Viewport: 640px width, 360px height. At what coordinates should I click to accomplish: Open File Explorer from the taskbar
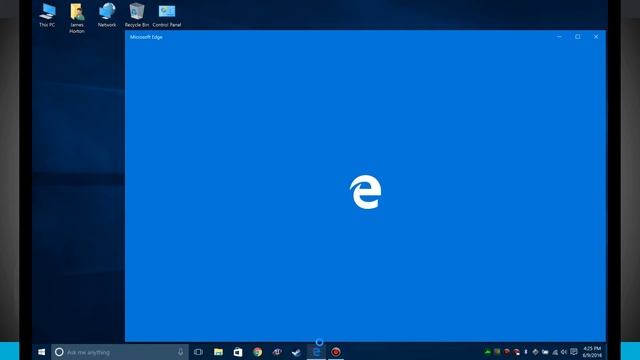tap(218, 352)
